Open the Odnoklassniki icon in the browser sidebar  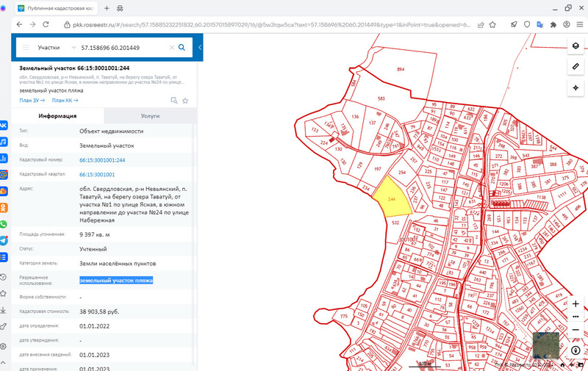click(x=3, y=208)
